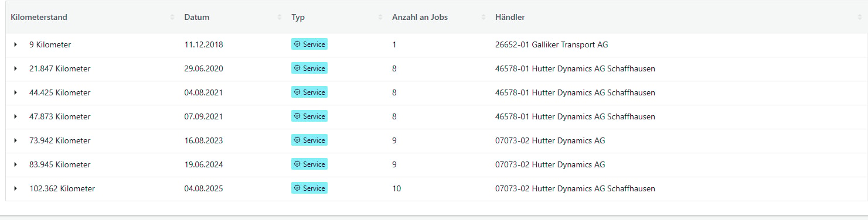Image resolution: width=868 pixels, height=220 pixels.
Task: Click the 102.362 Kilometer mileage text
Action: 62,188
